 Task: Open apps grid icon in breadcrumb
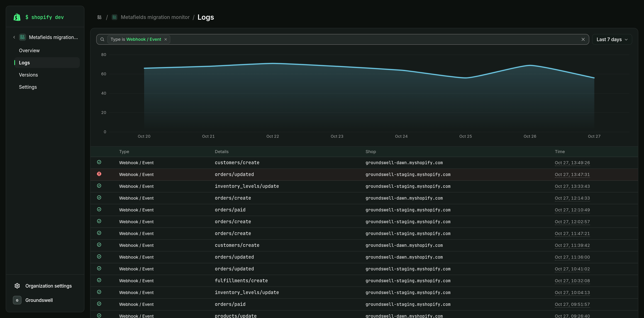(x=99, y=17)
